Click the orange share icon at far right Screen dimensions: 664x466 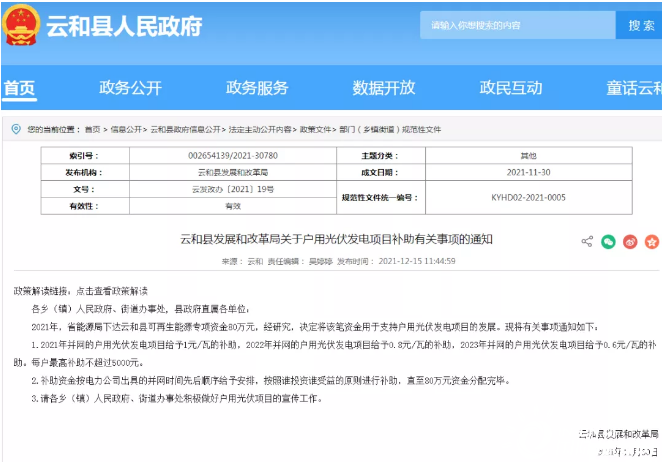tap(653, 241)
